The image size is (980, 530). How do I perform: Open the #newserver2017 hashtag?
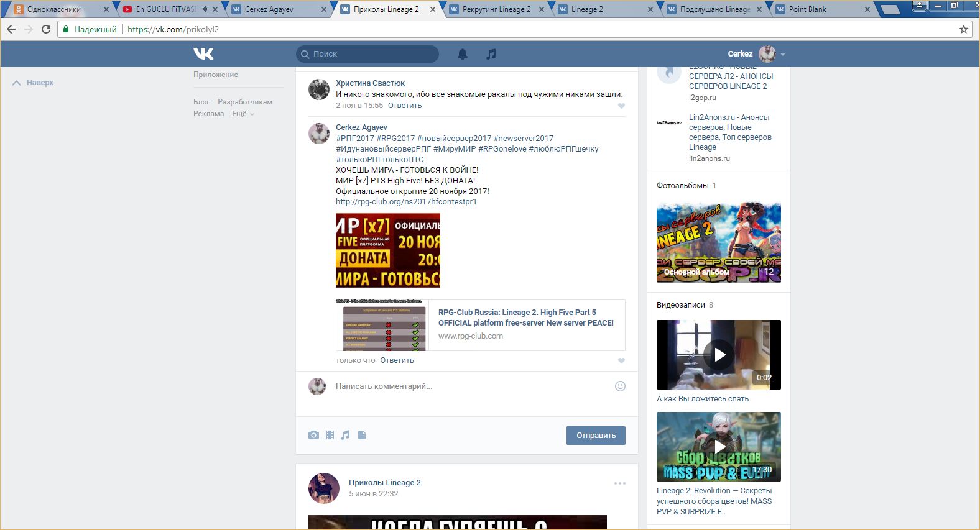coord(524,139)
